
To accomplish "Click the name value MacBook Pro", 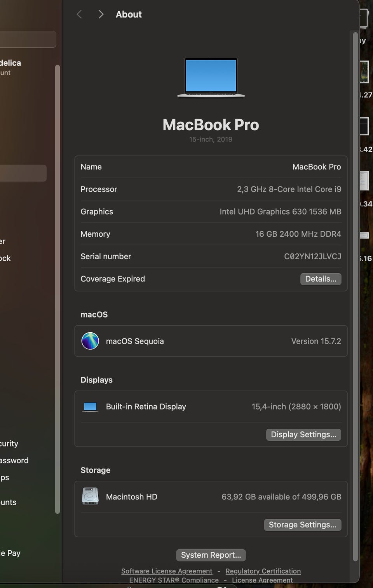I will (317, 167).
